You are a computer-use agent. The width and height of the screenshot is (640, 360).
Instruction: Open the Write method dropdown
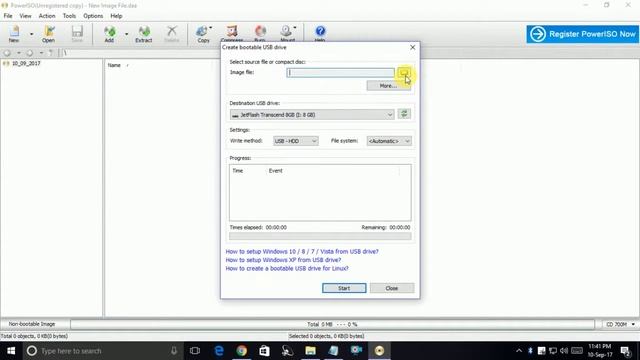296,141
